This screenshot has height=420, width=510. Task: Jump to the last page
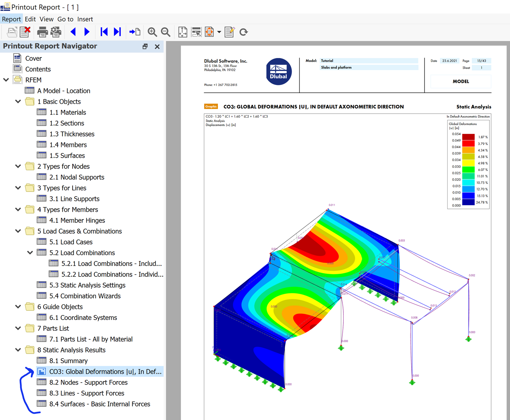pos(117,32)
